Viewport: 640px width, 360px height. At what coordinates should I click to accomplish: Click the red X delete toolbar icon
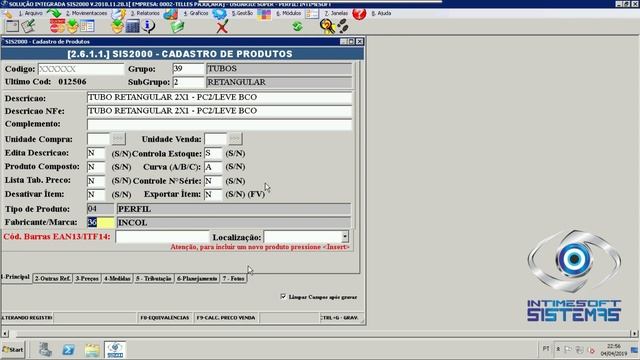point(222,27)
